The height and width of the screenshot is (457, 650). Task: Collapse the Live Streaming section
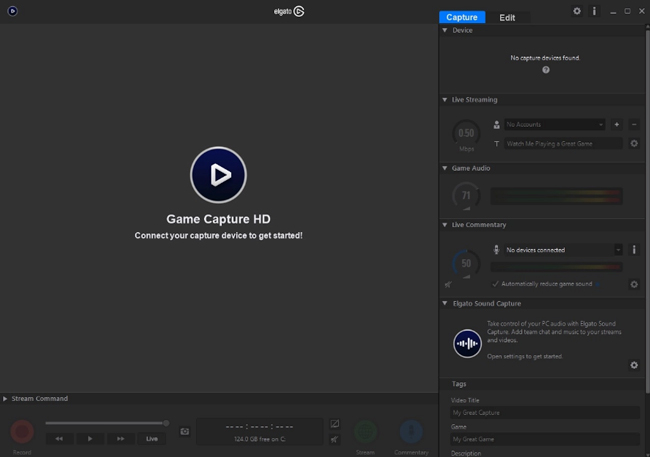(x=445, y=100)
